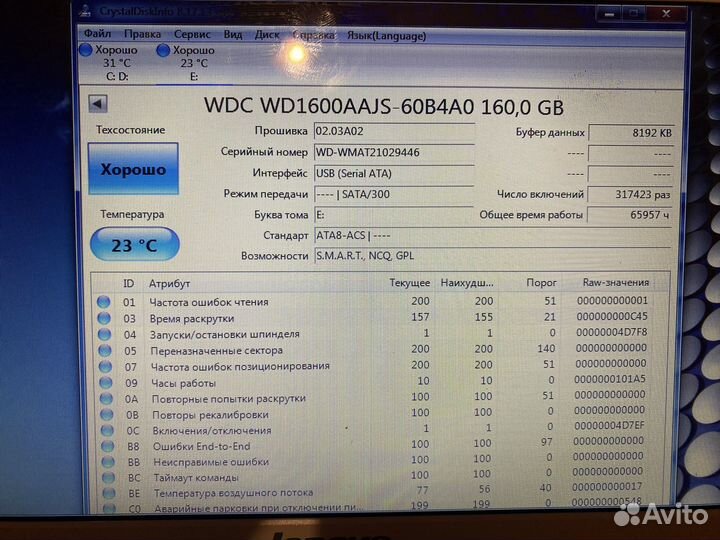Select the Ошибки End-to-End row
The width and height of the screenshot is (720, 540).
pyautogui.click(x=377, y=444)
